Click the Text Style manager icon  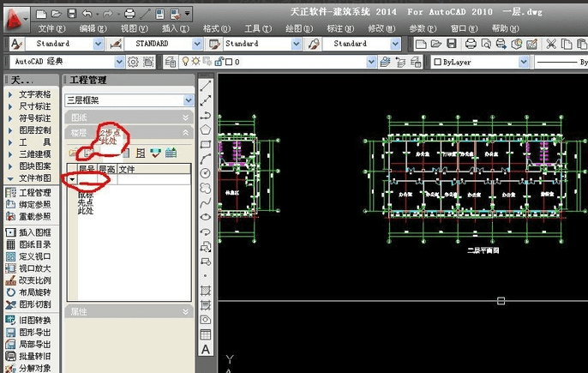(15, 44)
